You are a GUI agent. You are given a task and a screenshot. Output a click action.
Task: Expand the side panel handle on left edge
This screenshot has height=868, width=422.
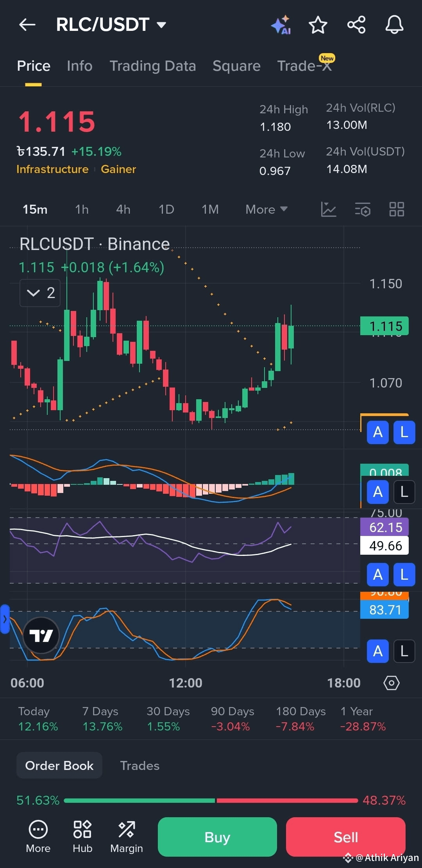tap(5, 619)
